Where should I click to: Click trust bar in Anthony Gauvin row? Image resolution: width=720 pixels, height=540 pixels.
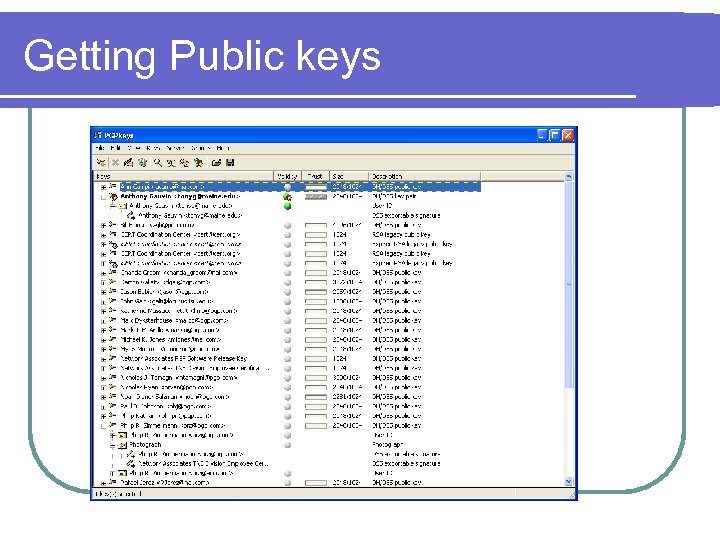pyautogui.click(x=316, y=197)
